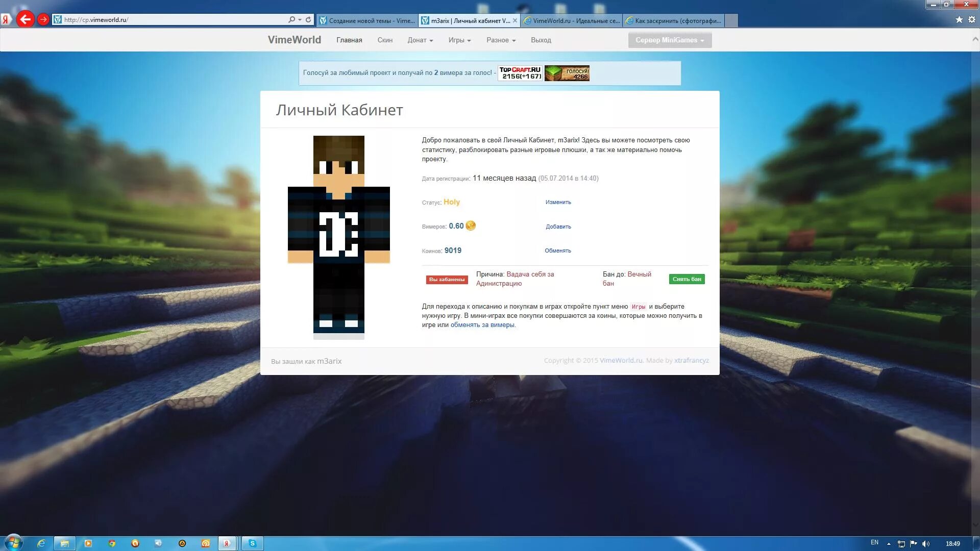Switch to the 'Создание новой темы' tab

point(367,20)
